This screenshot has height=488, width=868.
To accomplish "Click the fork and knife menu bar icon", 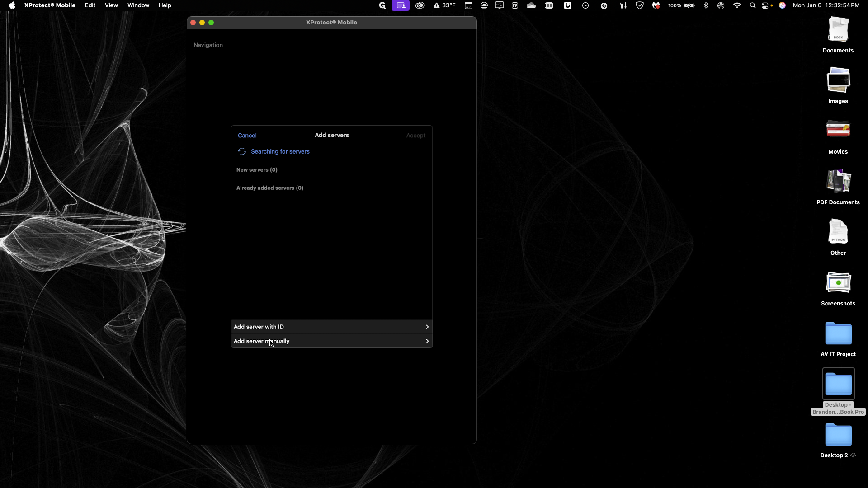I will click(x=623, y=5).
